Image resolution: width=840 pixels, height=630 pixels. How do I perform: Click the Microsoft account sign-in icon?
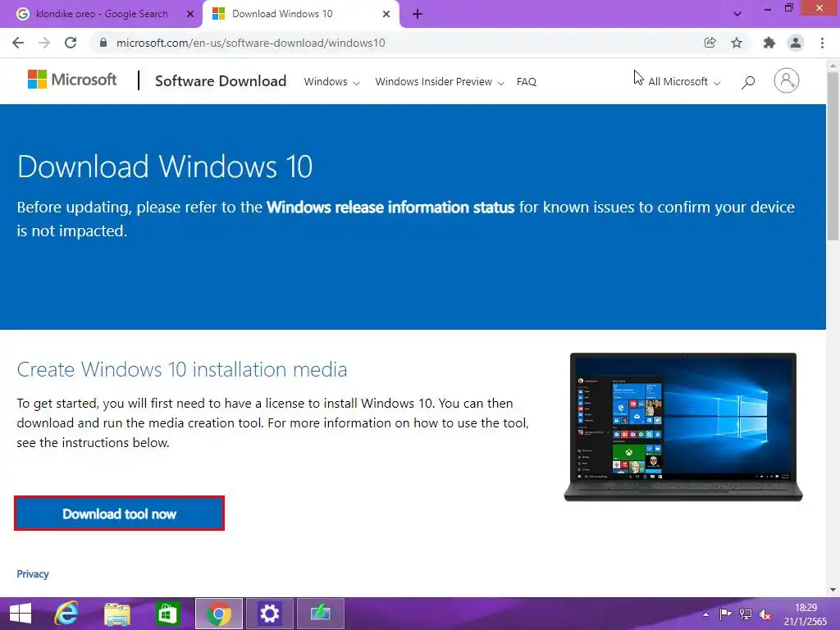[787, 81]
